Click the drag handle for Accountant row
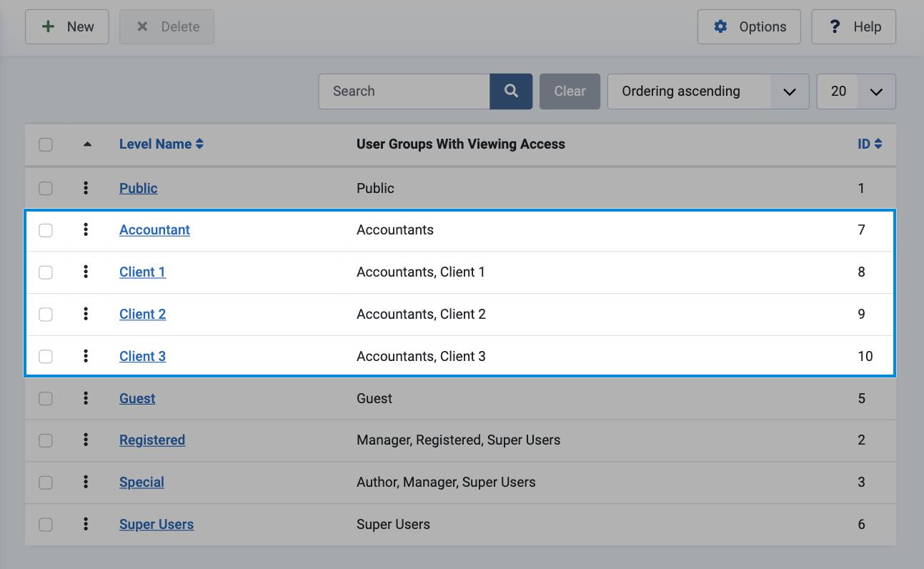 click(86, 229)
